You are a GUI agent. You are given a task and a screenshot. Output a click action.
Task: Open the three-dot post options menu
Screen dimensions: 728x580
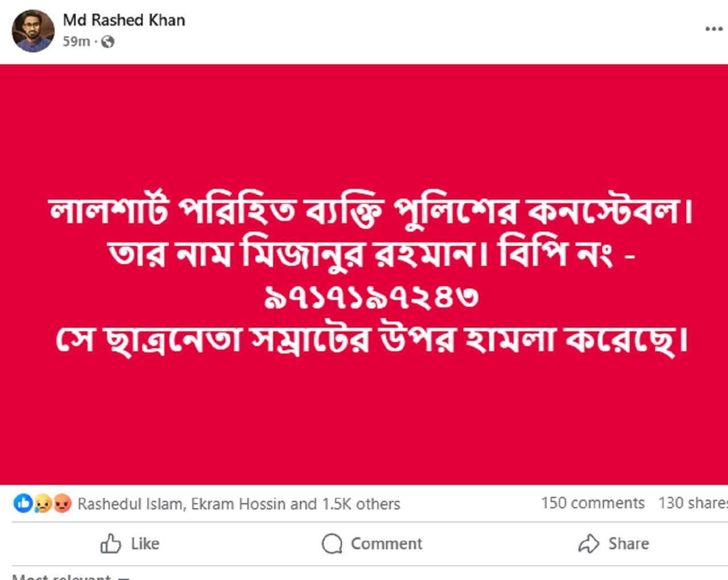coord(713,28)
